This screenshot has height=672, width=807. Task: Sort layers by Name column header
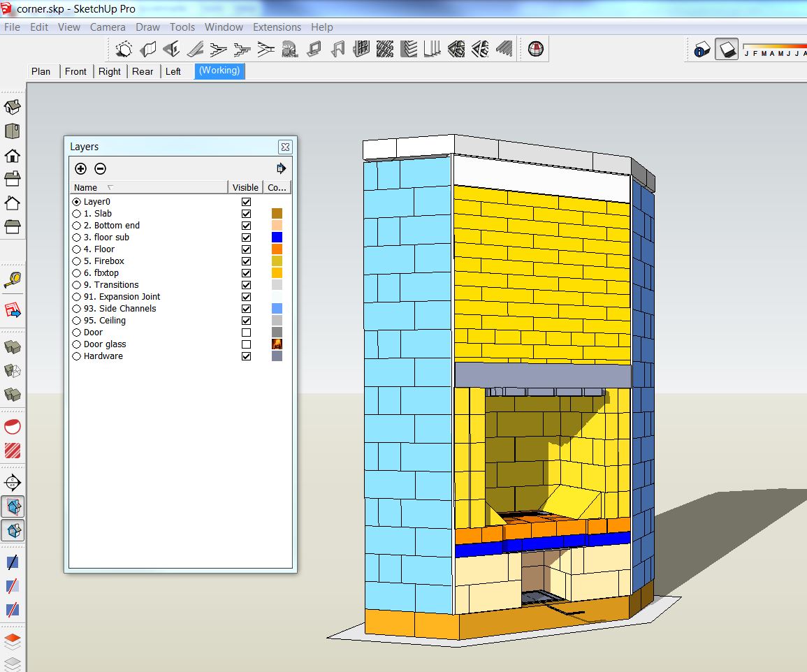coord(86,187)
